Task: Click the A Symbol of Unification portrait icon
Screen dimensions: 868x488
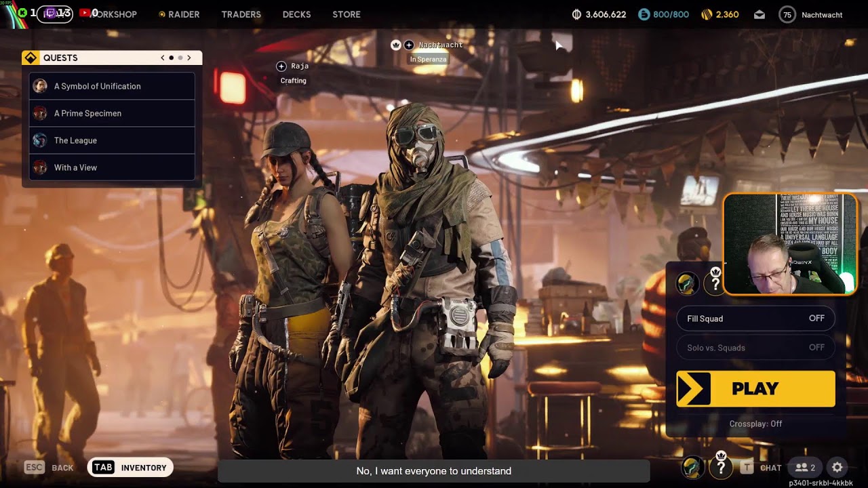Action: pos(40,86)
